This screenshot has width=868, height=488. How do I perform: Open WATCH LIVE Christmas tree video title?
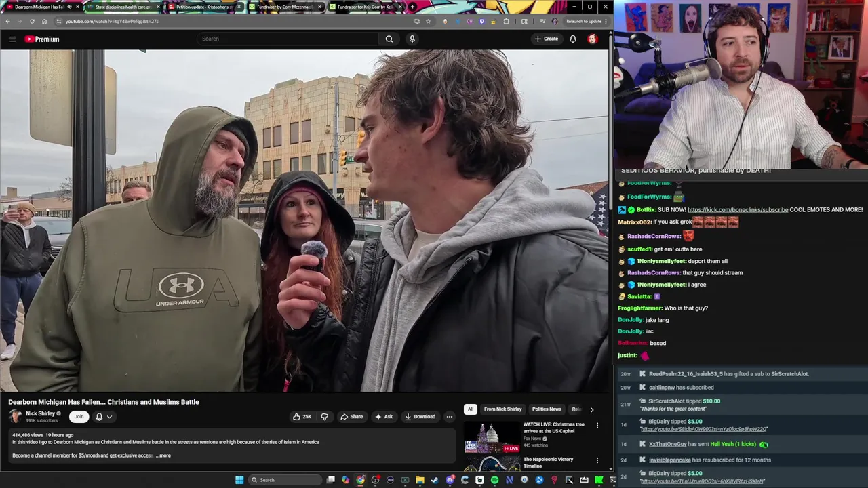[553, 428]
